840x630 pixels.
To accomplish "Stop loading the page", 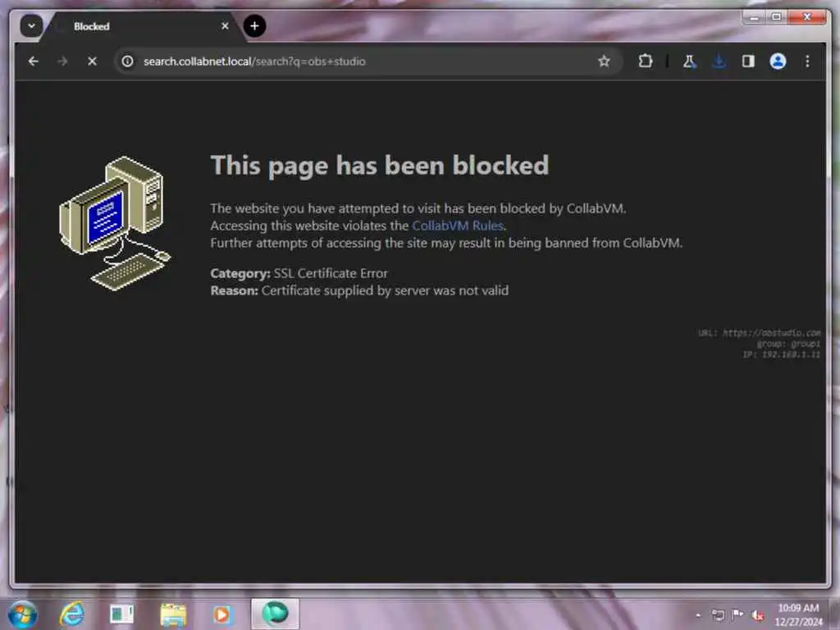I will pos(92,61).
